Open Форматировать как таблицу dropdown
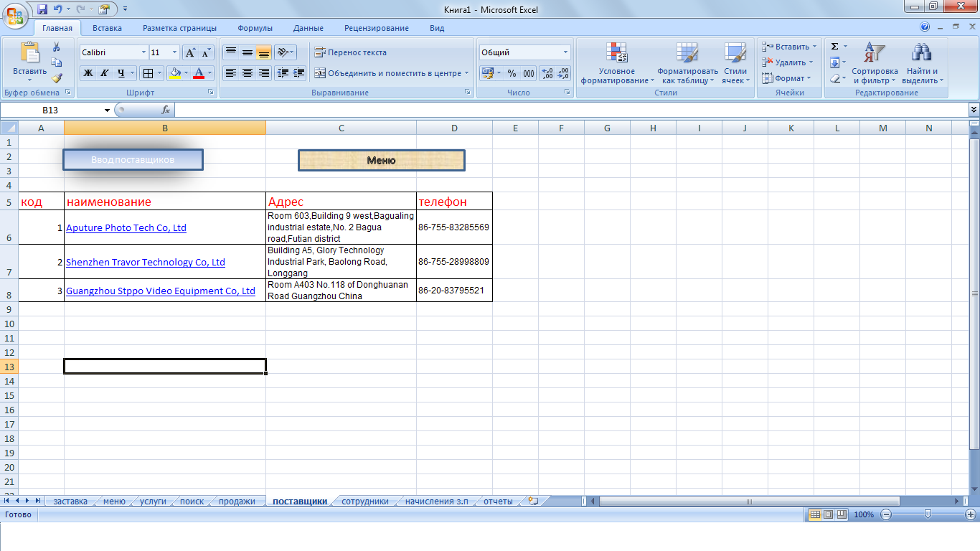Screen dimensions: 980x551 (687, 63)
